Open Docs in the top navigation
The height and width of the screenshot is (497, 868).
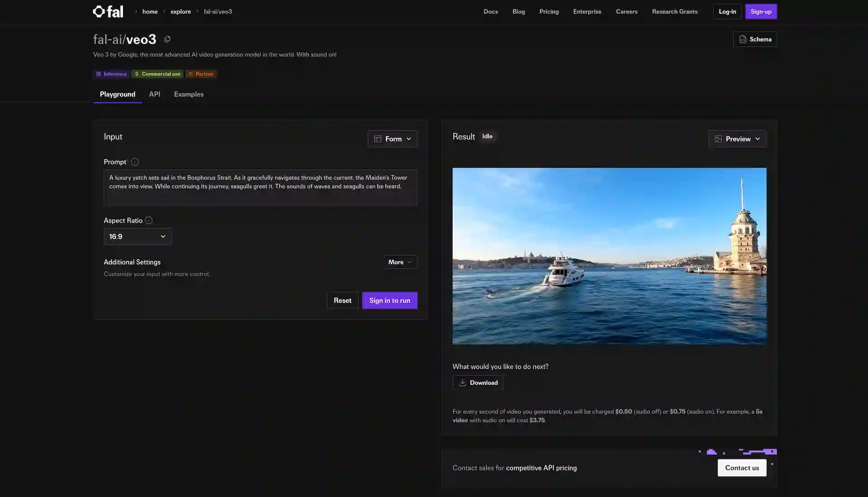click(491, 11)
